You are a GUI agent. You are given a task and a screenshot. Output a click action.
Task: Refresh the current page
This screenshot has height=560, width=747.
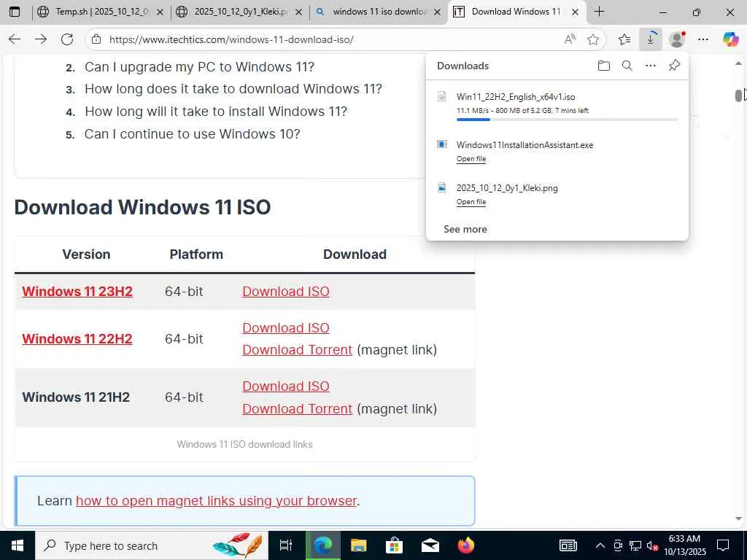coord(67,39)
